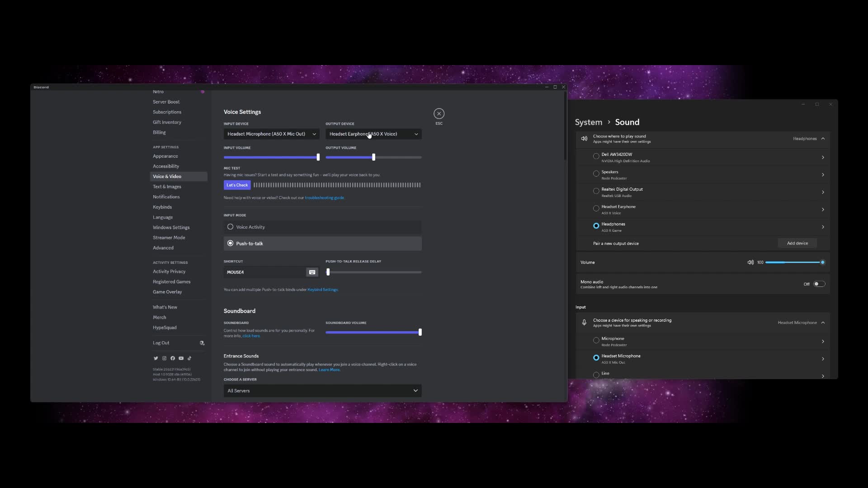Select Headset Earphone as output device

[x=596, y=208]
